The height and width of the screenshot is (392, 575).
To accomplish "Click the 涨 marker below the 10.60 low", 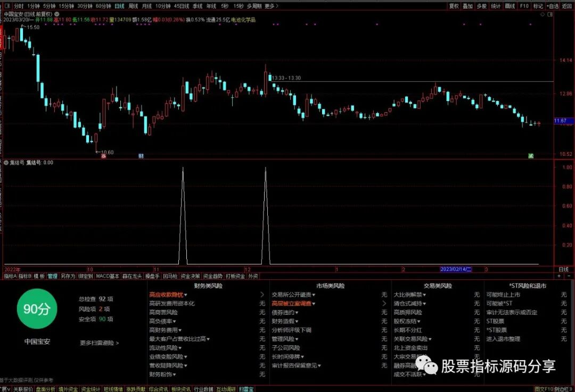I will point(104,156).
